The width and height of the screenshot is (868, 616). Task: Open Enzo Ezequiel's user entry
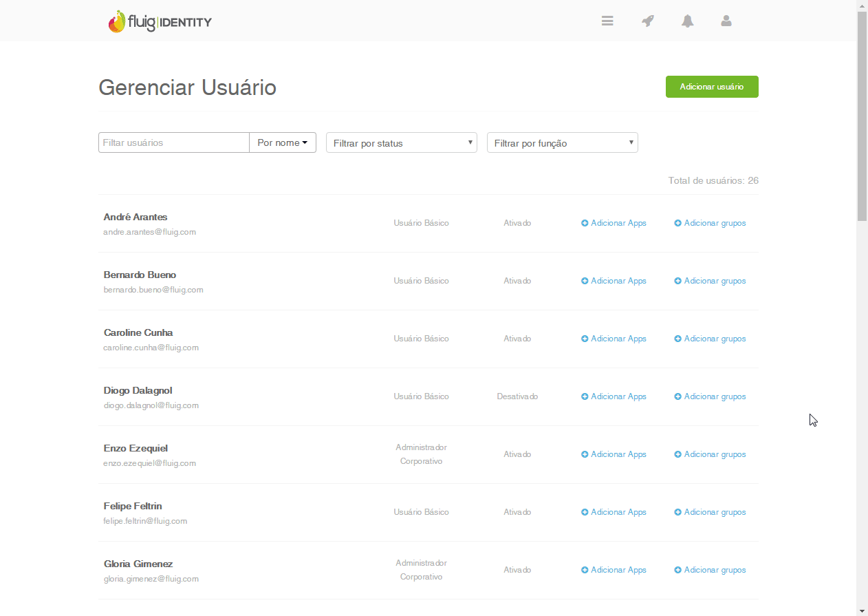135,448
